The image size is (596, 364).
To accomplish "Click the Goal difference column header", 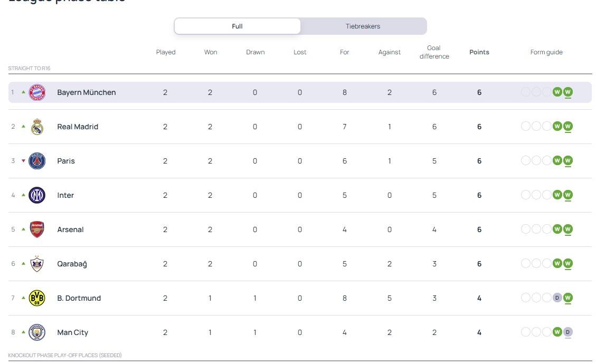I will point(434,52).
